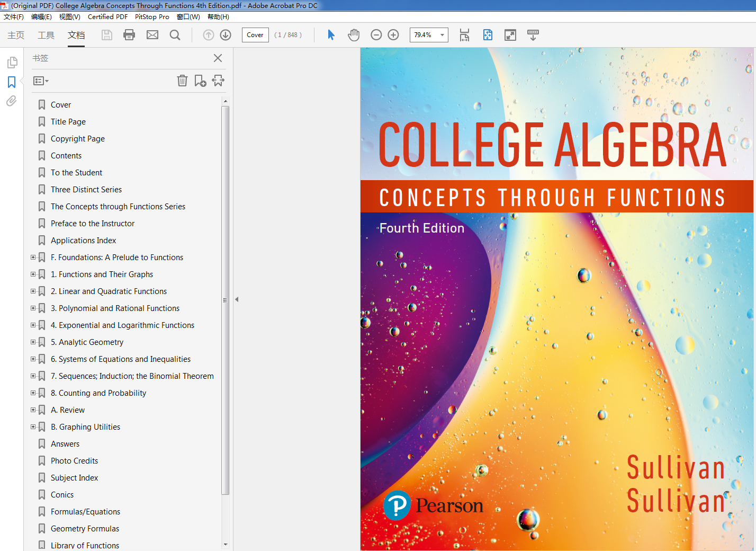Expand the 5. Analytic Geometry bookmark

[x=33, y=342]
